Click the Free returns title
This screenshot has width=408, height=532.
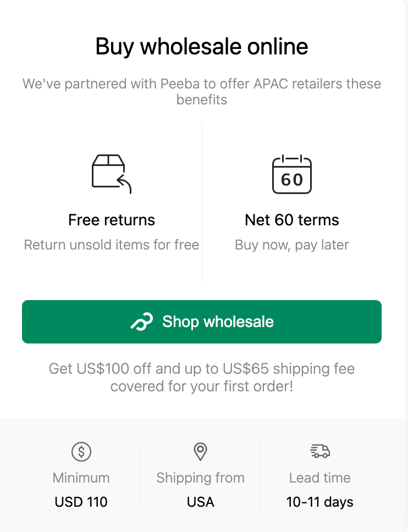click(x=111, y=220)
